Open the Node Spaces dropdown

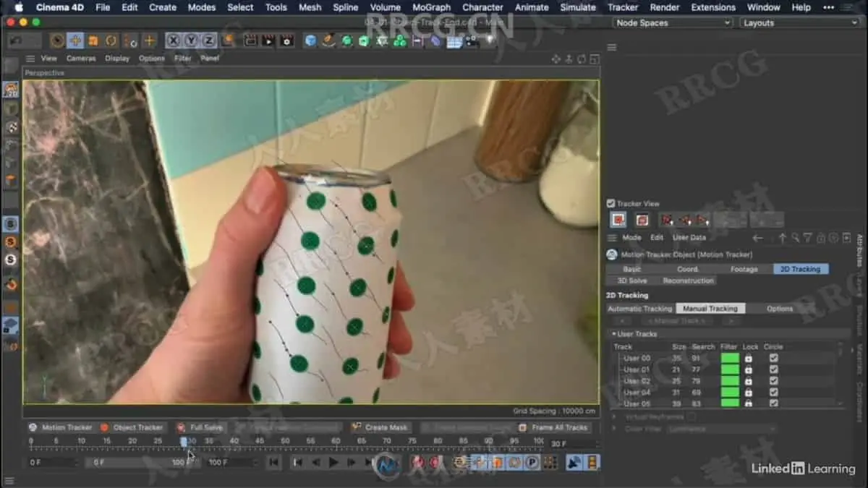pos(673,23)
